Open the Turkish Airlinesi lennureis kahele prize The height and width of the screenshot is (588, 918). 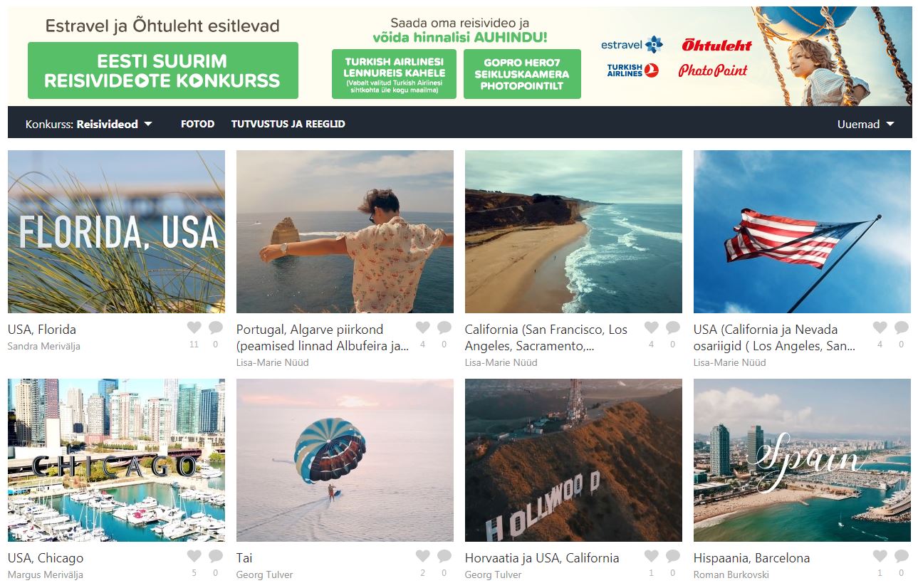click(x=394, y=74)
